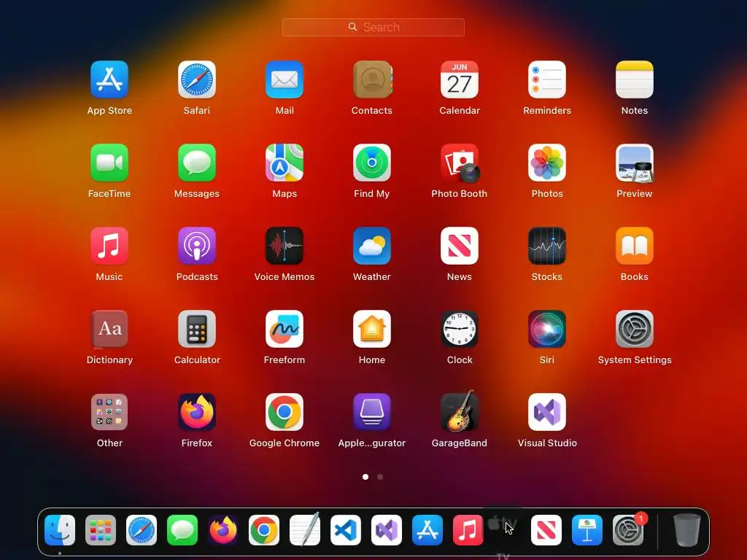Image resolution: width=747 pixels, height=560 pixels.
Task: Open Messages from the Dock
Action: [x=182, y=530]
